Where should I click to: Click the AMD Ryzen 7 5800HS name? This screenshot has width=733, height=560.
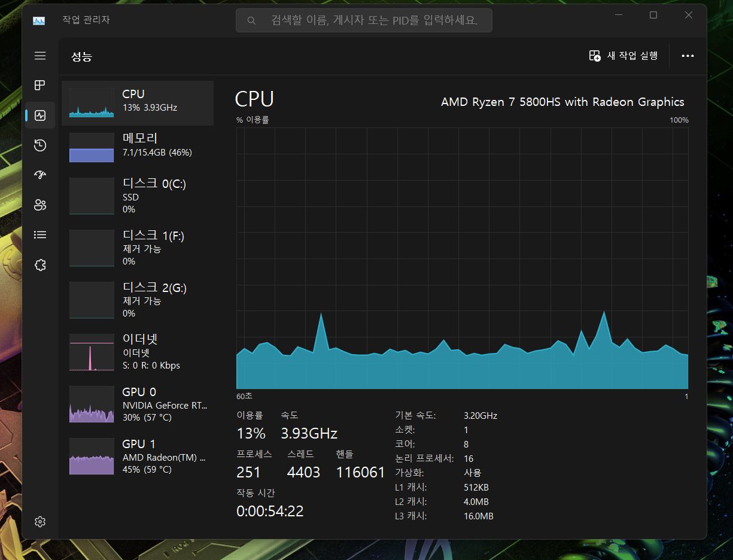pyautogui.click(x=562, y=102)
